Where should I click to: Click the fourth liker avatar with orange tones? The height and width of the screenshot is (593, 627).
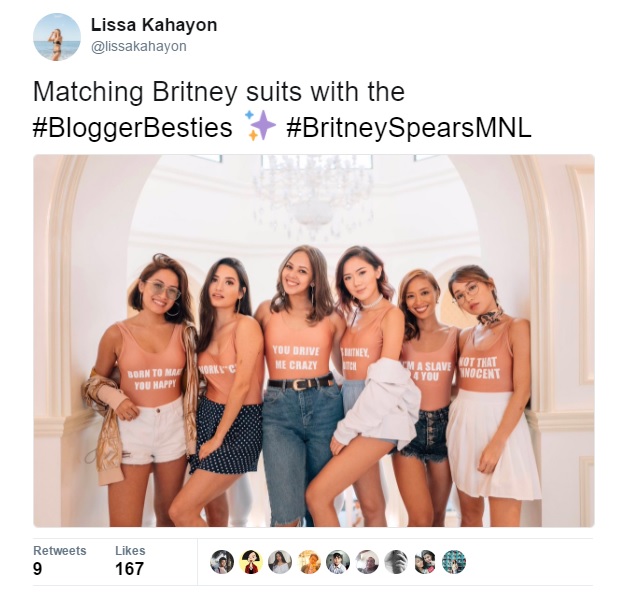(x=309, y=562)
